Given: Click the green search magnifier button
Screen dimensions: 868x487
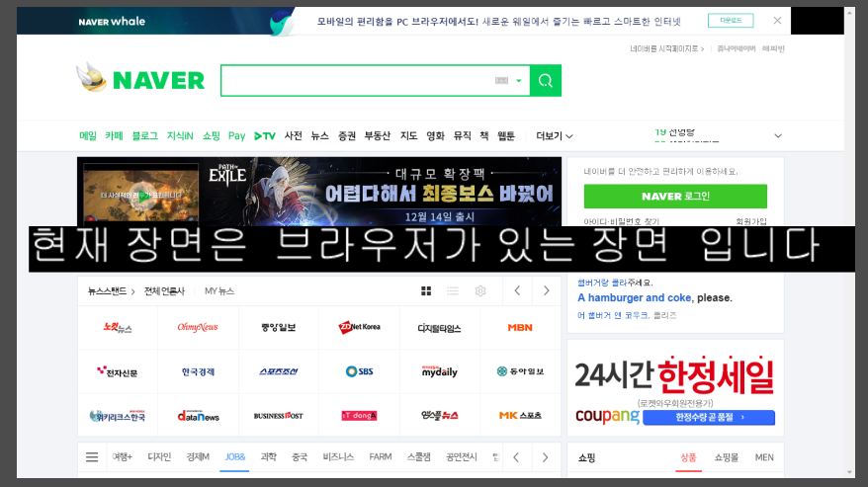Looking at the screenshot, I should tap(546, 81).
